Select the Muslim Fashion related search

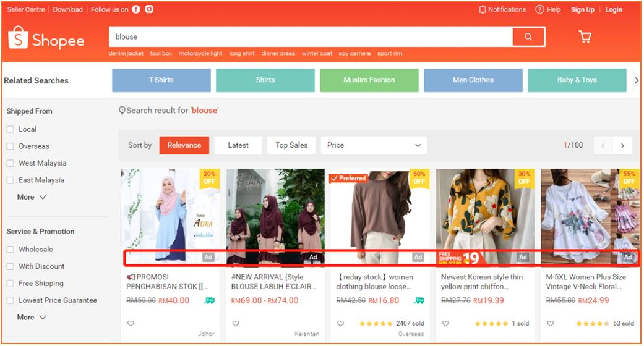pos(369,80)
